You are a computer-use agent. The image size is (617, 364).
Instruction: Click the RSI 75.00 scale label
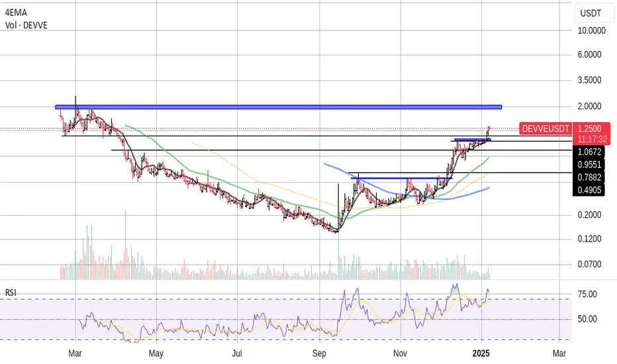(x=587, y=295)
